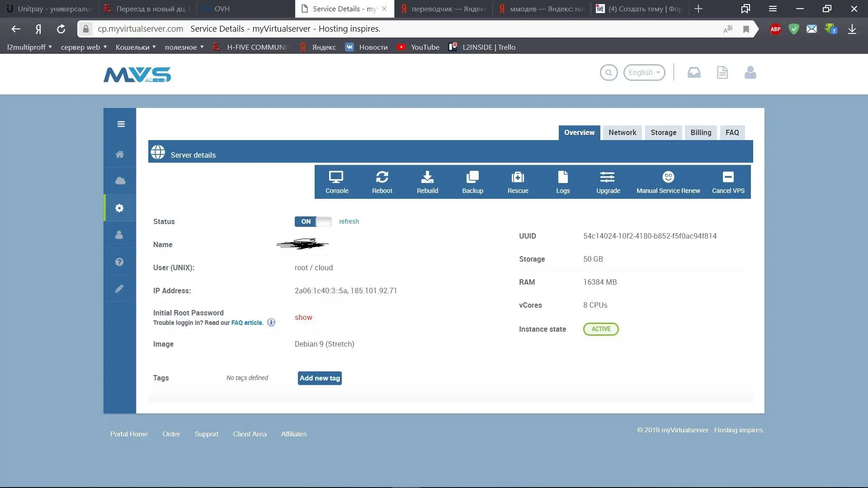Expand the Кошельки bookmarks folder
868x488 pixels.
[x=136, y=47]
